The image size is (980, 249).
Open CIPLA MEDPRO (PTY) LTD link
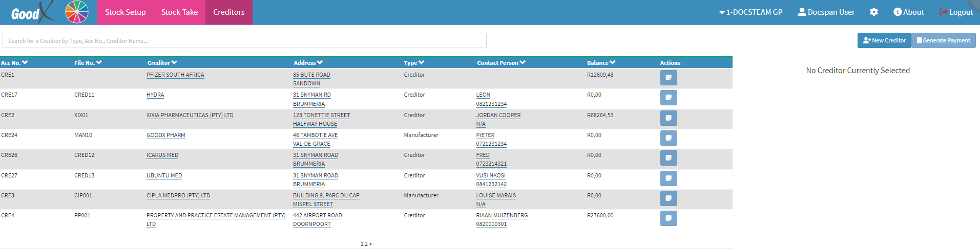[178, 196]
